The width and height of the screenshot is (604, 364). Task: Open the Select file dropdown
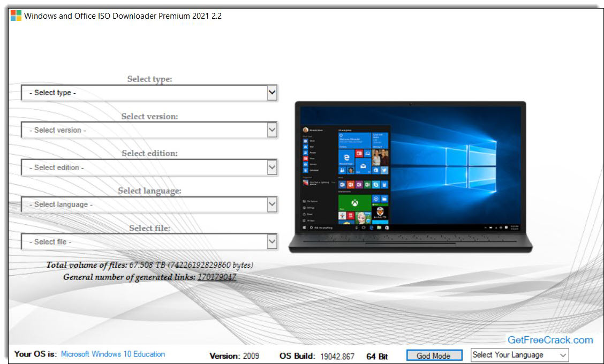[x=149, y=242]
